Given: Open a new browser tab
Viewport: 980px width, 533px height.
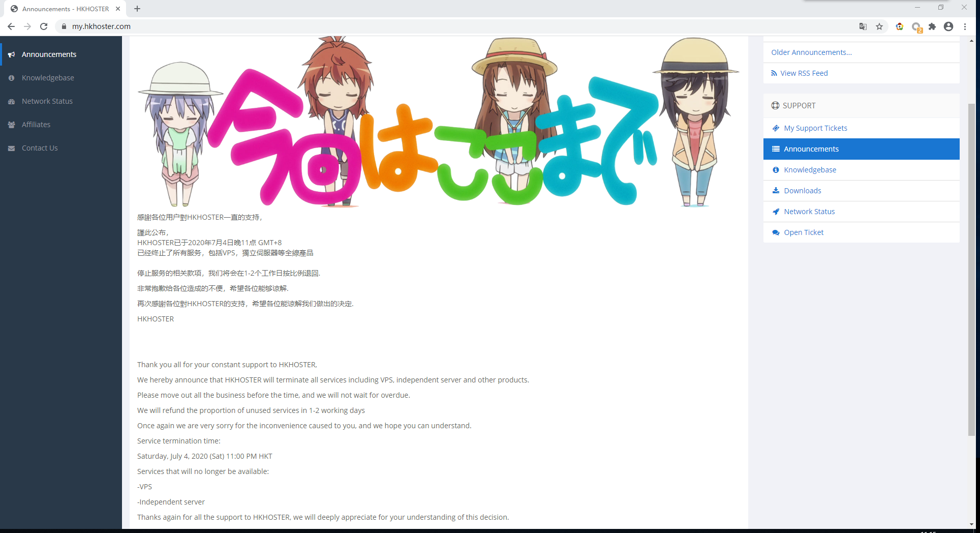Looking at the screenshot, I should point(137,9).
